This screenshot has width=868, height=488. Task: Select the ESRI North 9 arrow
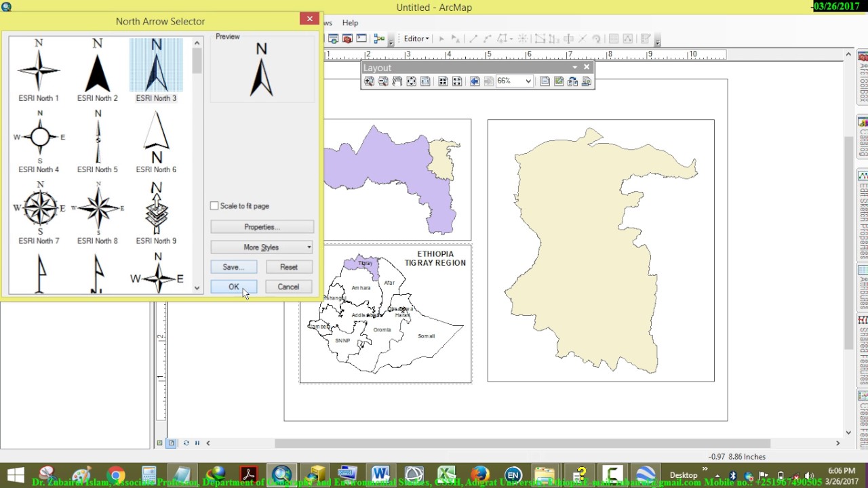(x=156, y=213)
